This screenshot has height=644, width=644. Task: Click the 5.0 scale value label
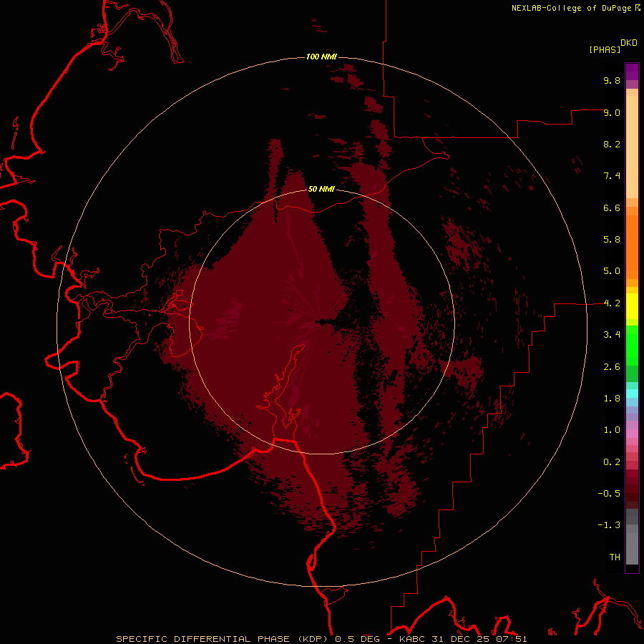pyautogui.click(x=612, y=271)
